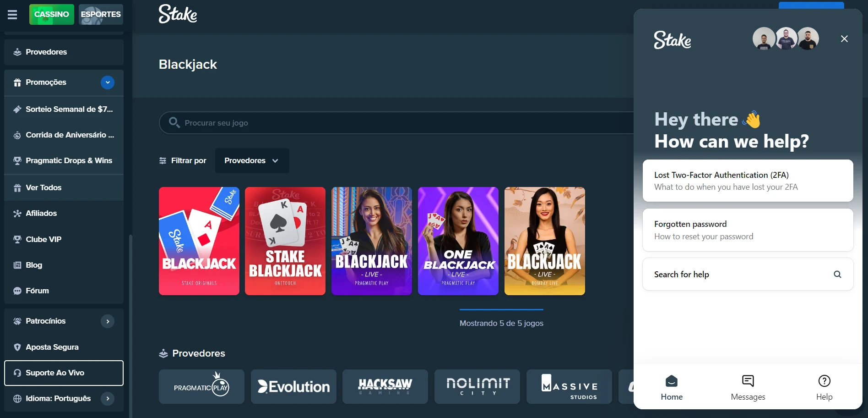Click the Idioma globe icon

tap(17, 399)
